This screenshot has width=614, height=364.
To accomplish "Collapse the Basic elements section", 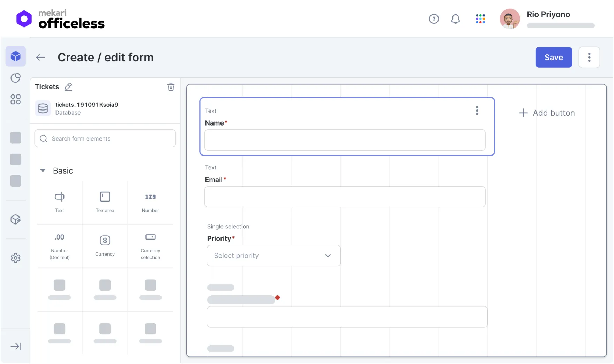I will coord(43,171).
